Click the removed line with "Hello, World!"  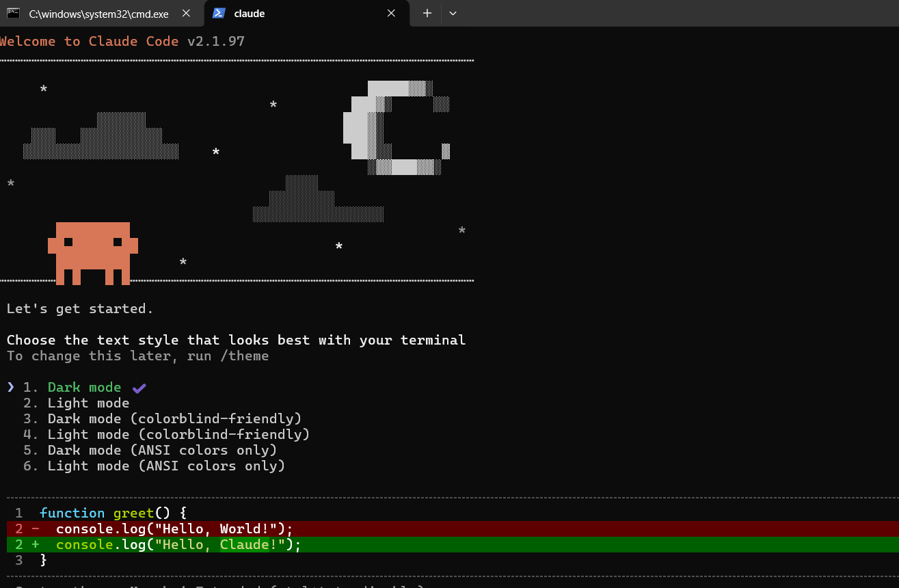pos(453,529)
